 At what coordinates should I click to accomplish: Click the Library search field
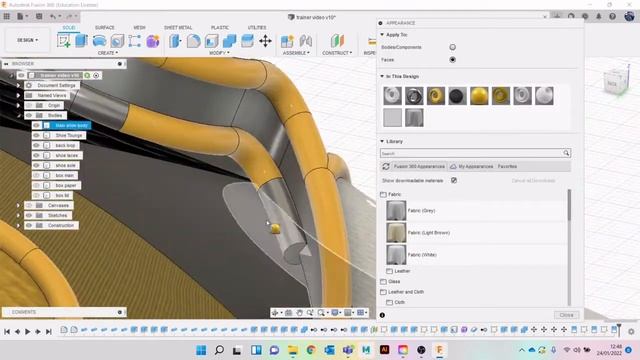tap(471, 153)
